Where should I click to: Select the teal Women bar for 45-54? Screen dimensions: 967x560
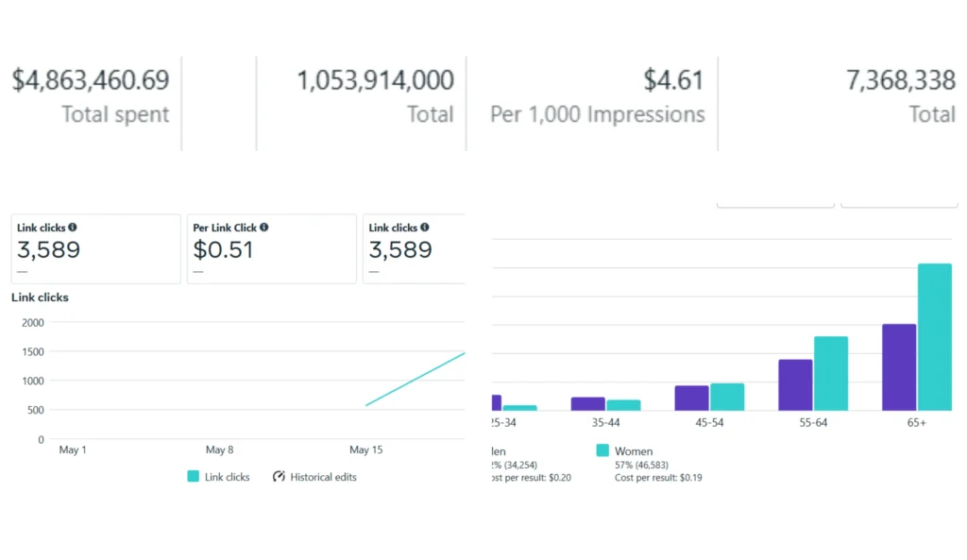tap(726, 397)
